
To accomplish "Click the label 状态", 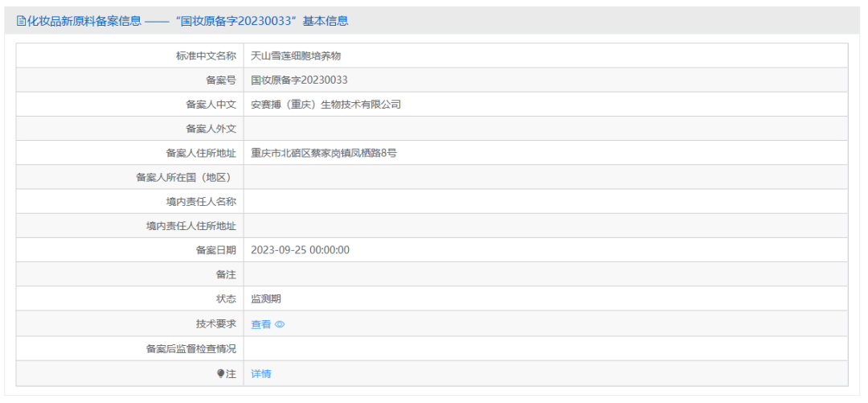I will point(227,298).
